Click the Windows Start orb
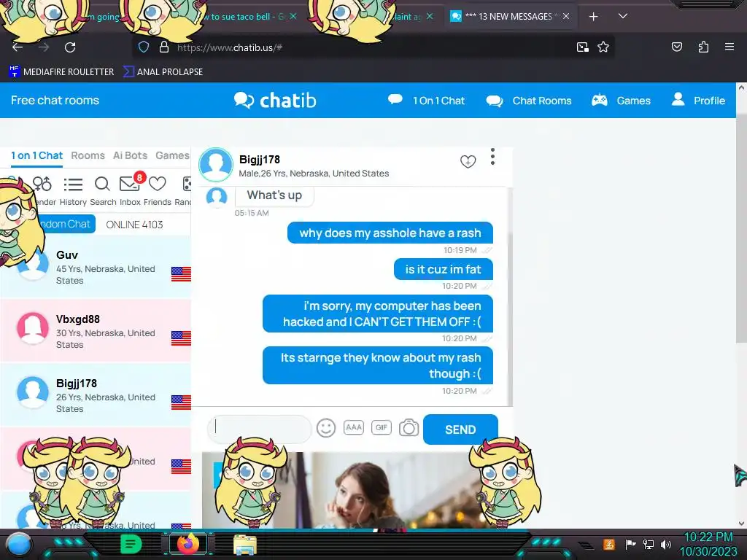The image size is (747, 560). click(20, 545)
